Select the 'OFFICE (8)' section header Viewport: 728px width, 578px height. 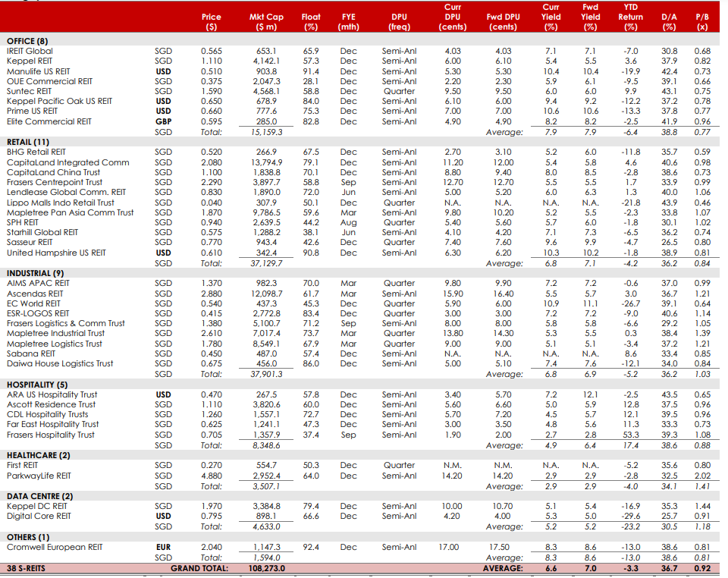point(27,41)
